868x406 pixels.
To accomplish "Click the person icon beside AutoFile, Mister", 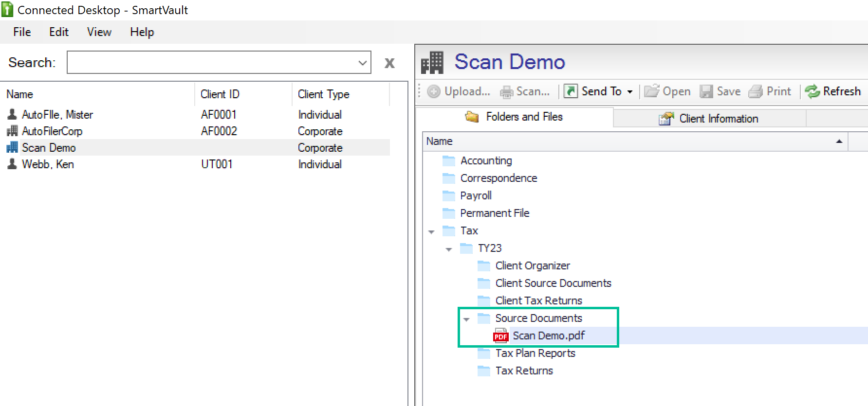I will (x=12, y=114).
